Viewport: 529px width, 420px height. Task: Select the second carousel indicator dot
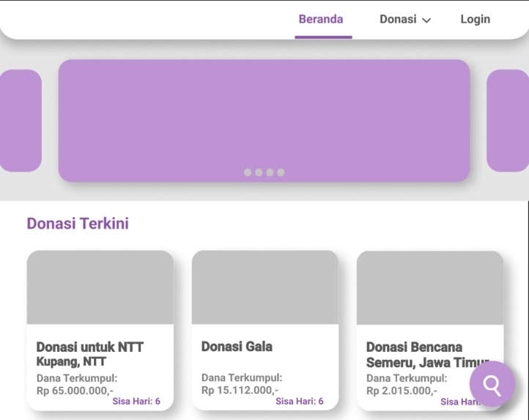point(259,172)
